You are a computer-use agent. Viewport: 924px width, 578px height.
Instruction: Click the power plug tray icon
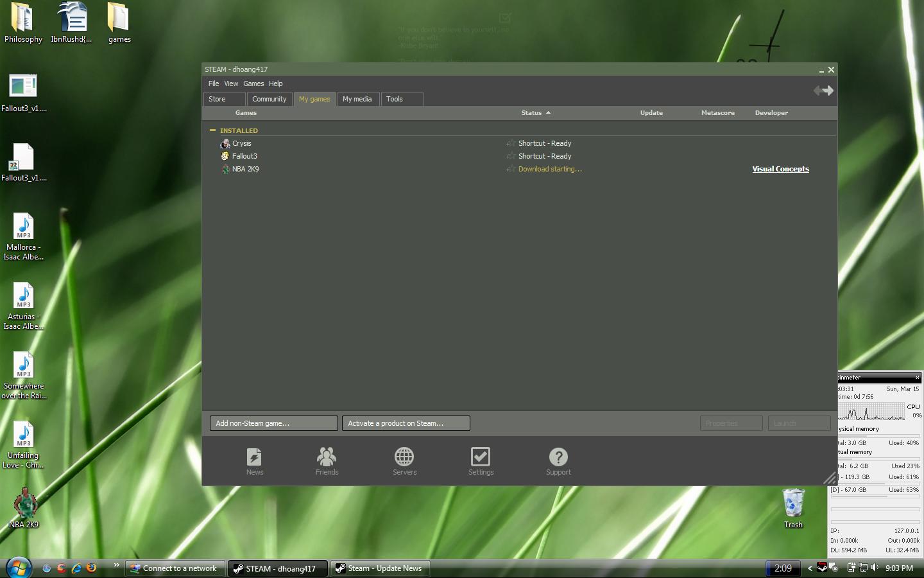[851, 568]
